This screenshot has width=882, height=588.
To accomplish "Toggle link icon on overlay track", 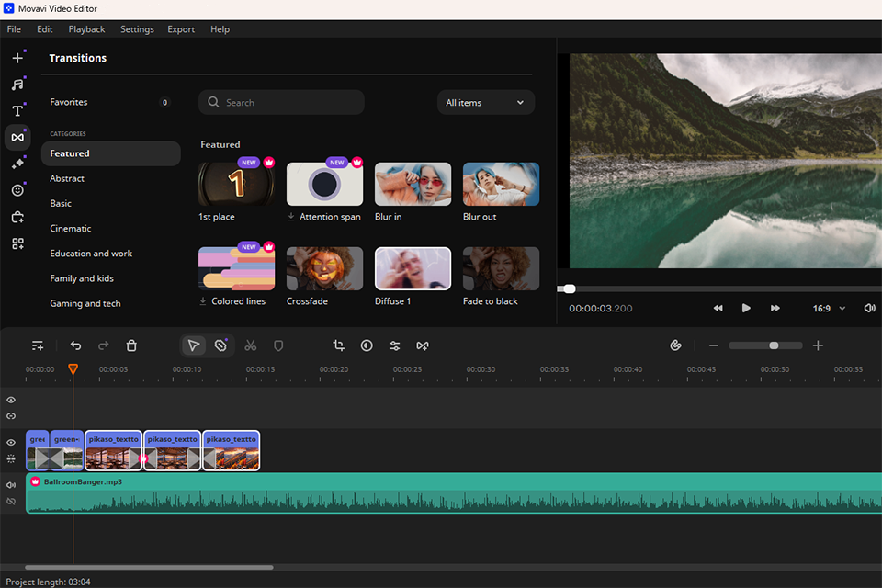I will 11,416.
